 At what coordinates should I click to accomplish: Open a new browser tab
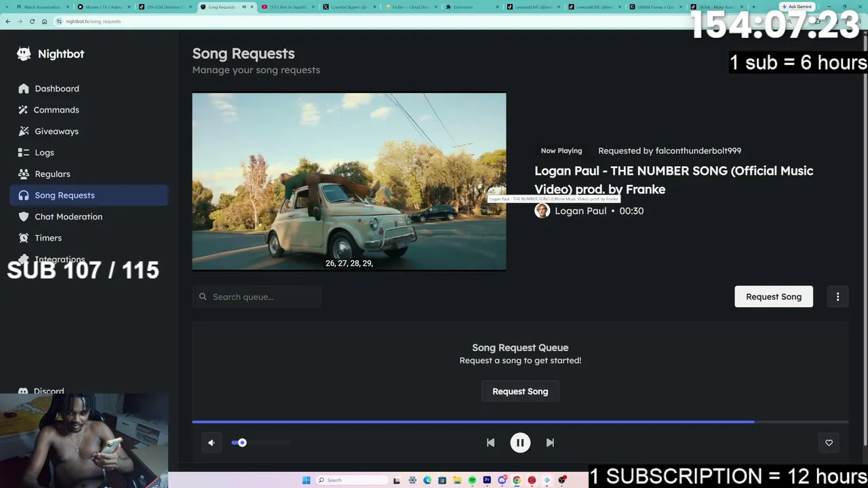tap(753, 7)
